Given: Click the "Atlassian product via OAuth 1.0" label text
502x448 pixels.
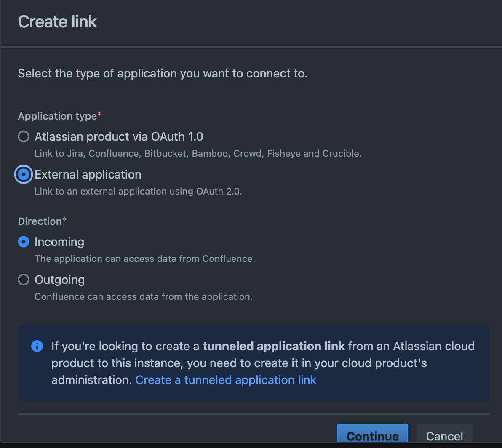Looking at the screenshot, I should pos(119,136).
